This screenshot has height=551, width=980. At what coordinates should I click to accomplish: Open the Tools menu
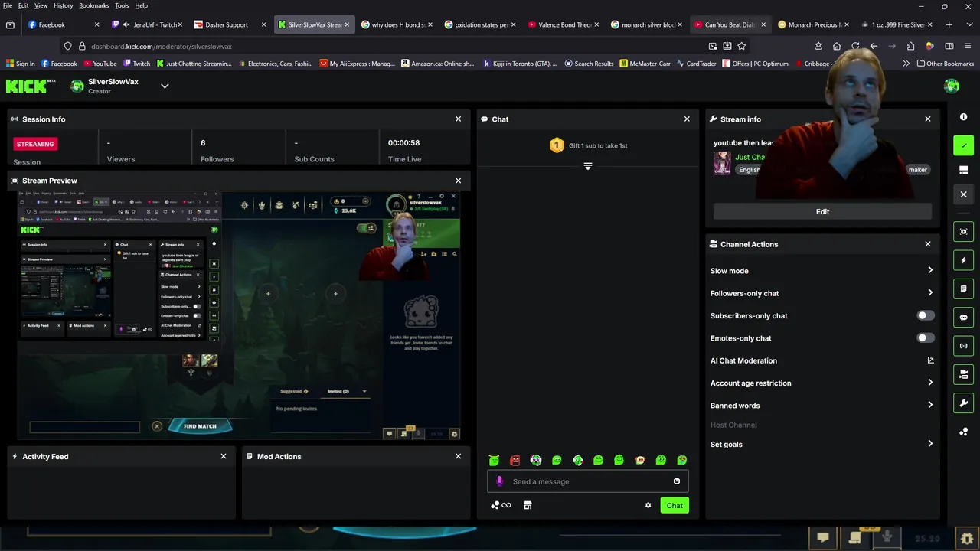pos(122,5)
